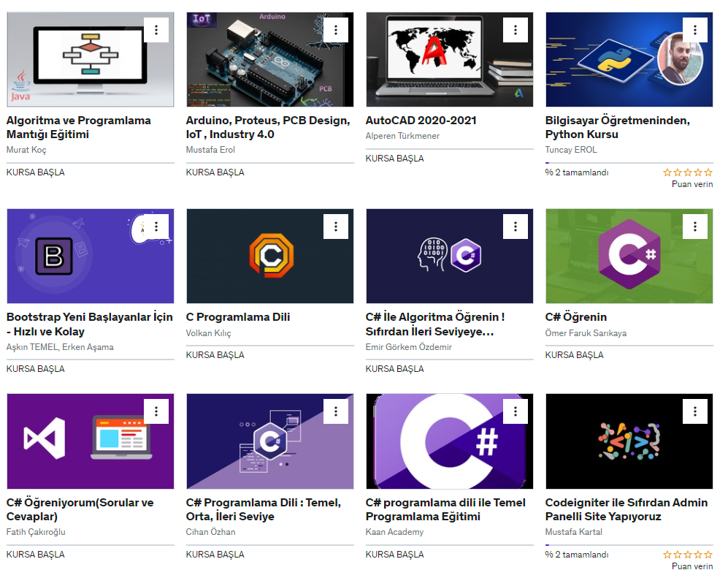Viewport: 728px width, 578px height.
Task: Open title C# Öğrenin
Action: click(576, 317)
